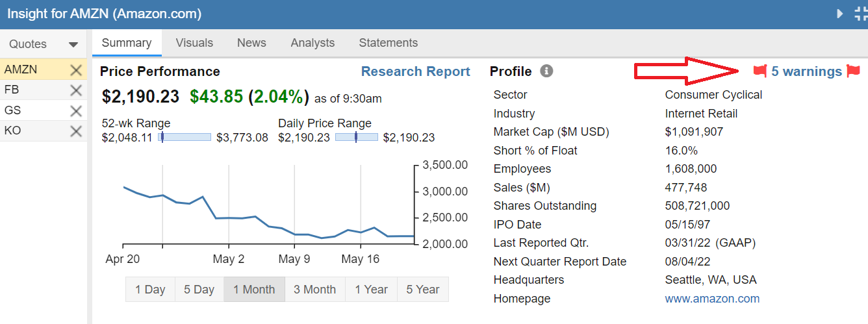Switch to the Statements tab
Screen dimensions: 868x324
389,43
